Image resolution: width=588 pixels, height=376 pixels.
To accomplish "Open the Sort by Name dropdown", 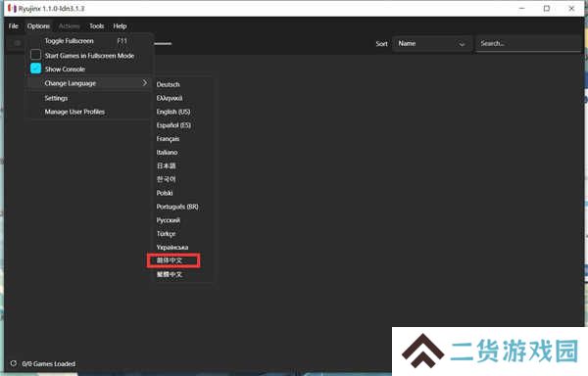I will click(431, 44).
